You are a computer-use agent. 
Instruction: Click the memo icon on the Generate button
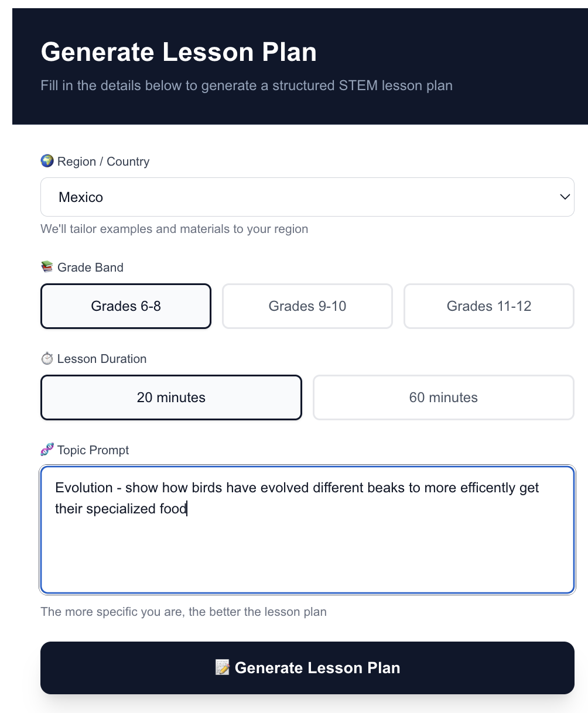223,668
